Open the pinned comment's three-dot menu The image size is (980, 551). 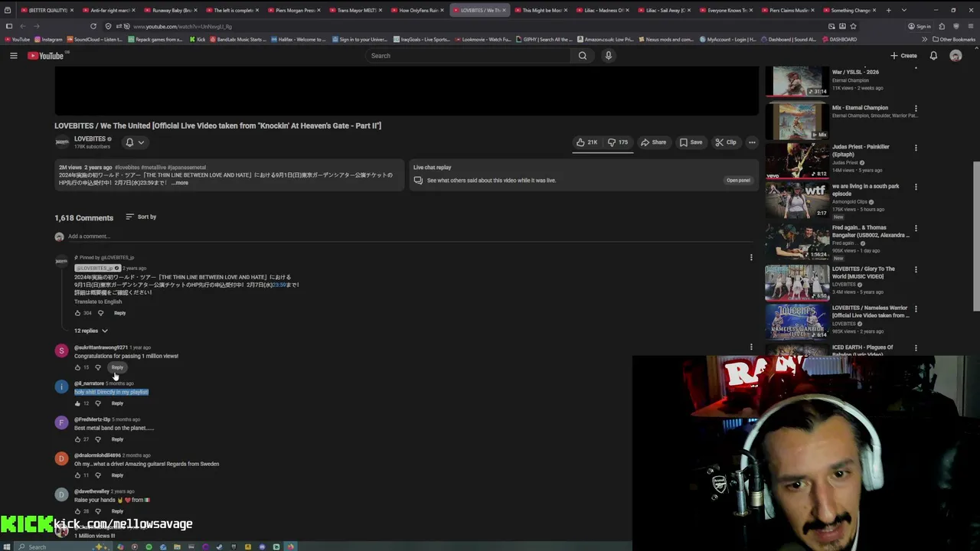pyautogui.click(x=751, y=258)
